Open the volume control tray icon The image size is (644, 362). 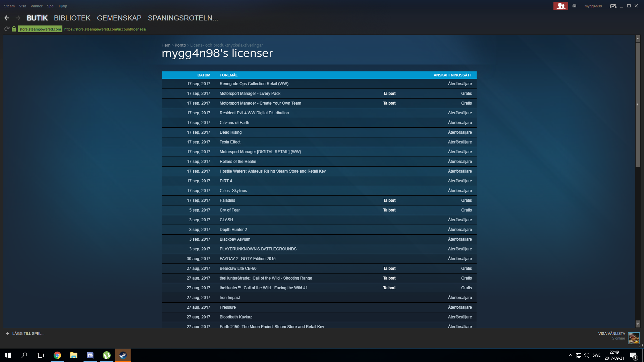pyautogui.click(x=587, y=355)
